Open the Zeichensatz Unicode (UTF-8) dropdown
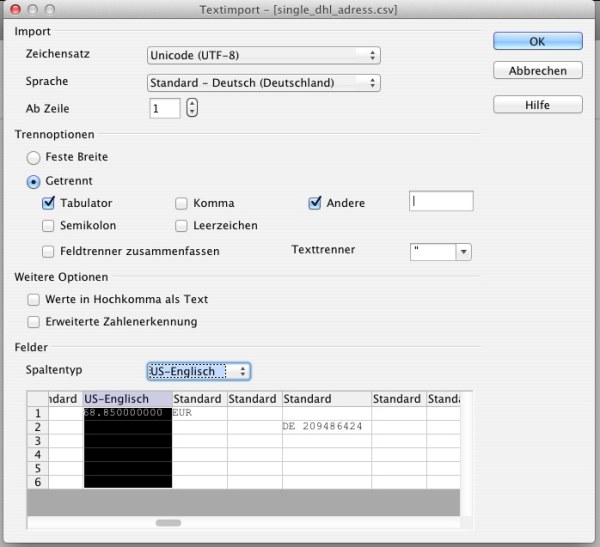The width and height of the screenshot is (600, 547). pyautogui.click(x=264, y=56)
